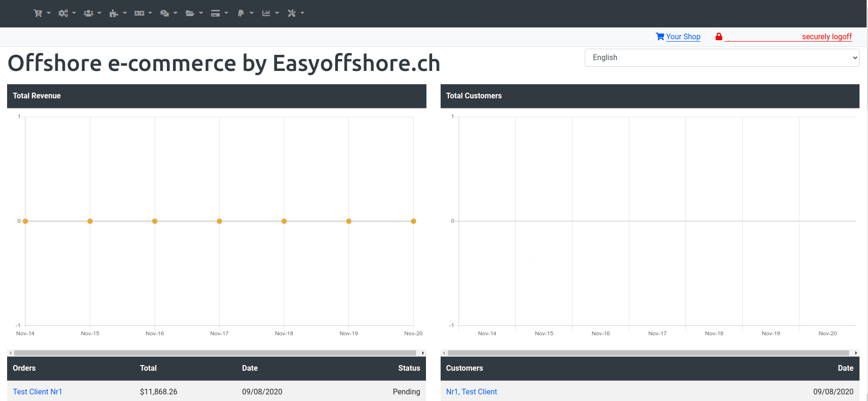
Task: Click the Nov-17 point on Total Revenue chart
Action: pyautogui.click(x=219, y=221)
